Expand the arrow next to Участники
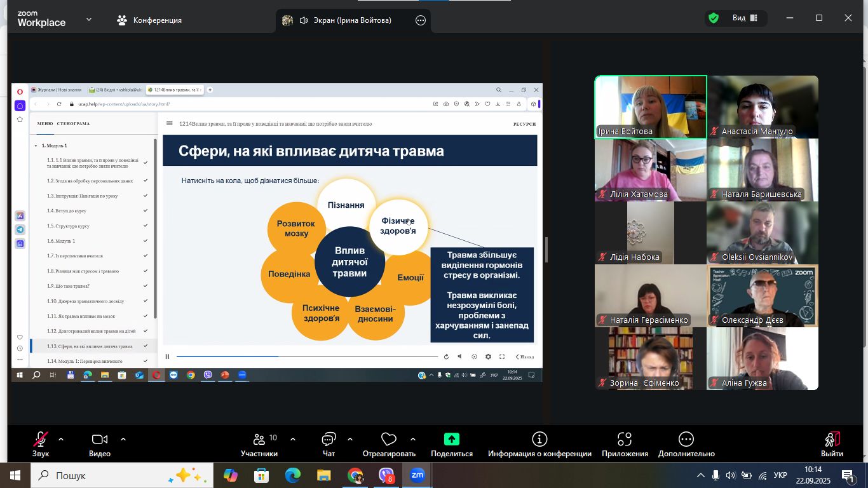This screenshot has height=488, width=868. pyautogui.click(x=293, y=439)
